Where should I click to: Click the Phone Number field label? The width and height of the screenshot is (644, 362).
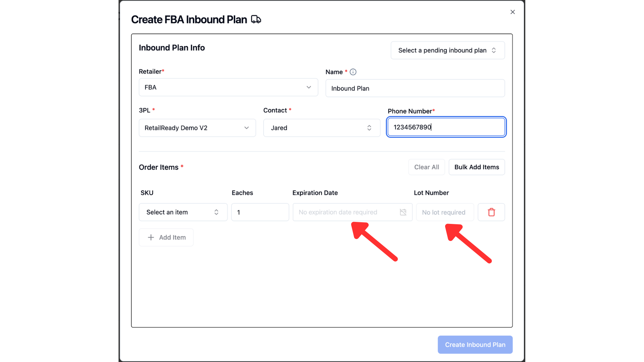(410, 111)
